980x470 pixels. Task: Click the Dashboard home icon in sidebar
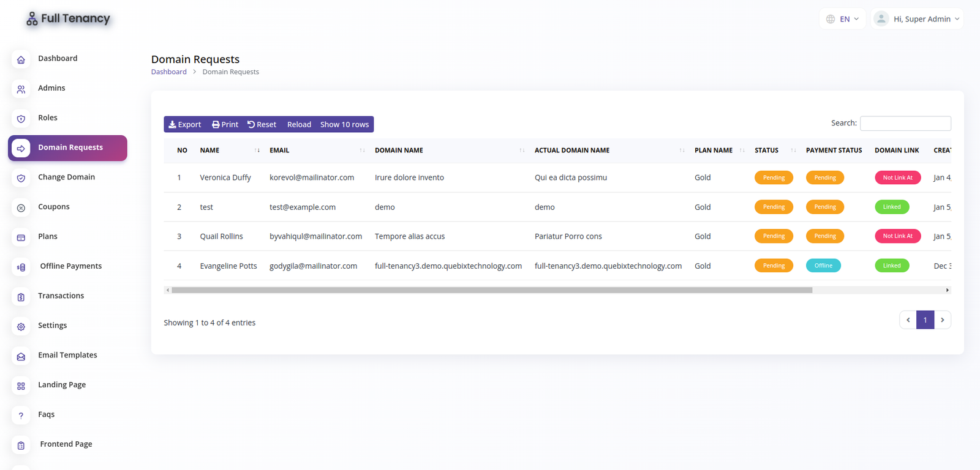(21, 59)
